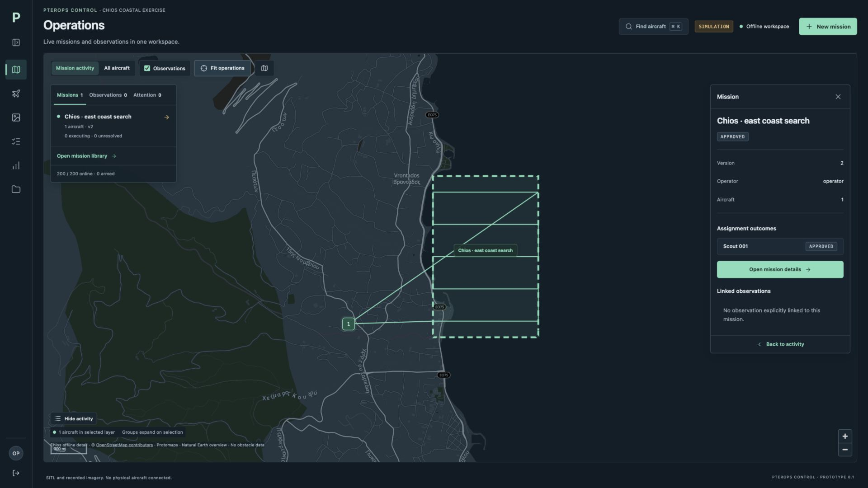The width and height of the screenshot is (868, 488).
Task: Toggle the Observations checkbox
Action: tap(147, 68)
